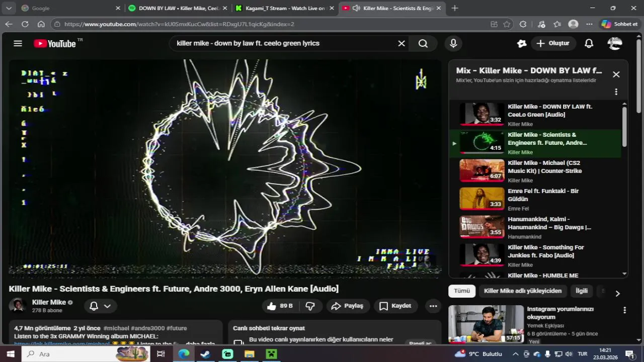Switch to the Google tab

(x=70, y=8)
